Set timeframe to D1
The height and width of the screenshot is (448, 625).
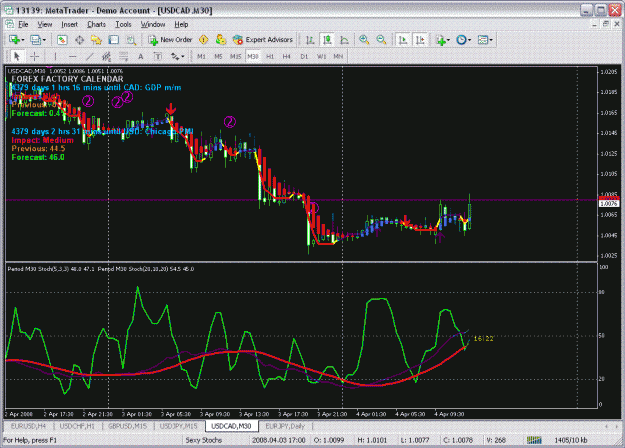click(304, 57)
